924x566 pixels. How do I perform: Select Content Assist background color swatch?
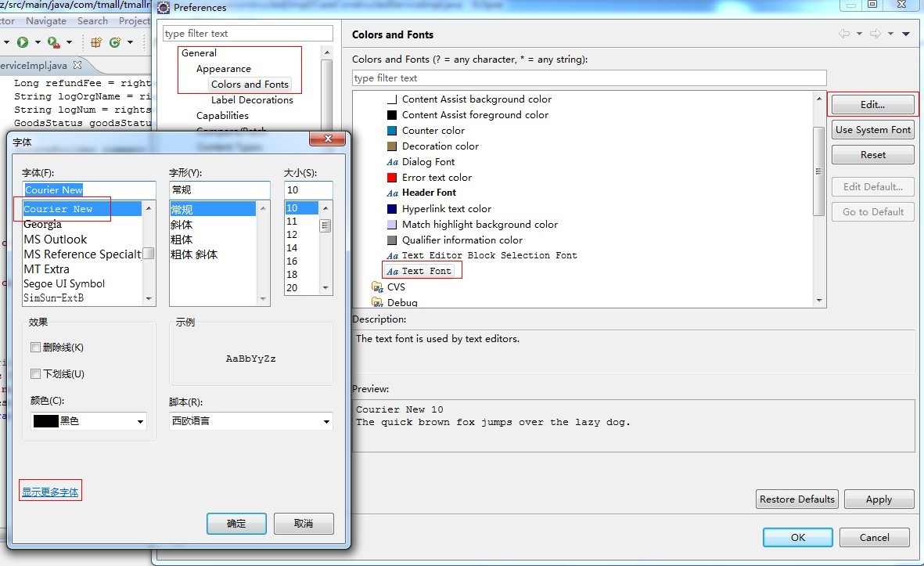(x=392, y=99)
